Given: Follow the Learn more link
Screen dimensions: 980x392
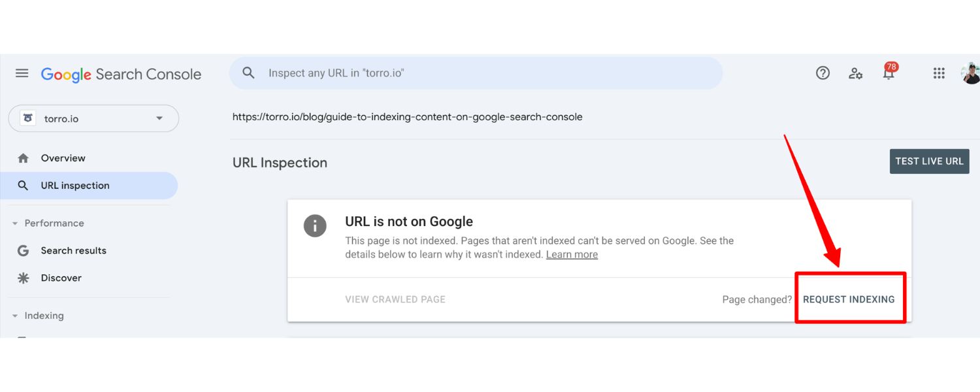Looking at the screenshot, I should 572,255.
